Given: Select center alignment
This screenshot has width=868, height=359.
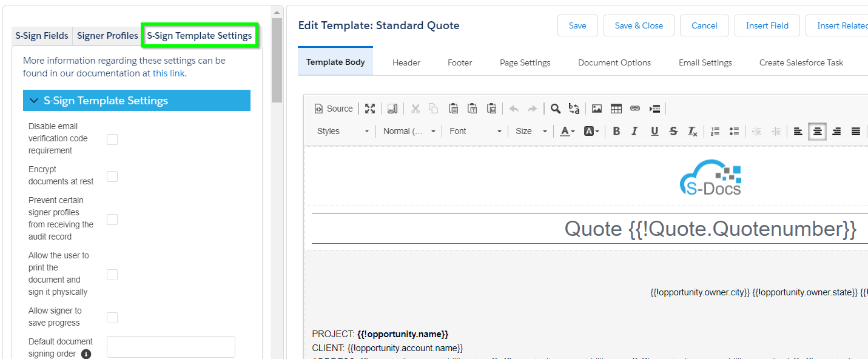Looking at the screenshot, I should coord(818,131).
